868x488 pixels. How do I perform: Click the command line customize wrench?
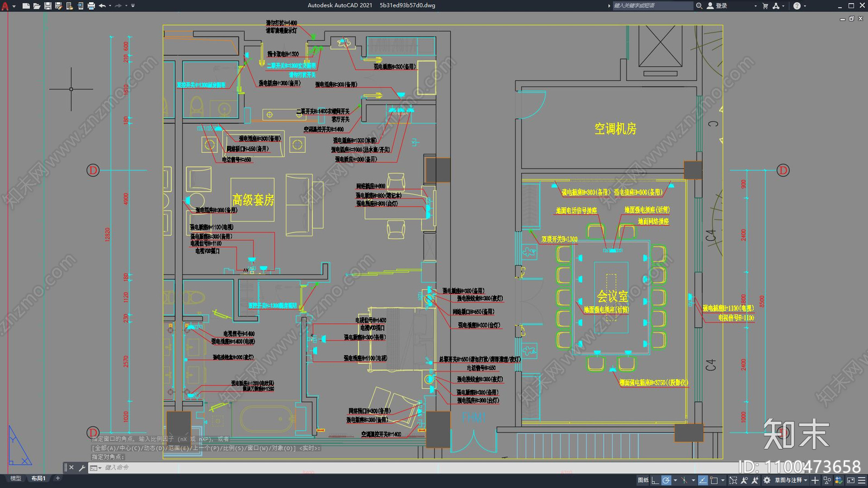tap(82, 467)
